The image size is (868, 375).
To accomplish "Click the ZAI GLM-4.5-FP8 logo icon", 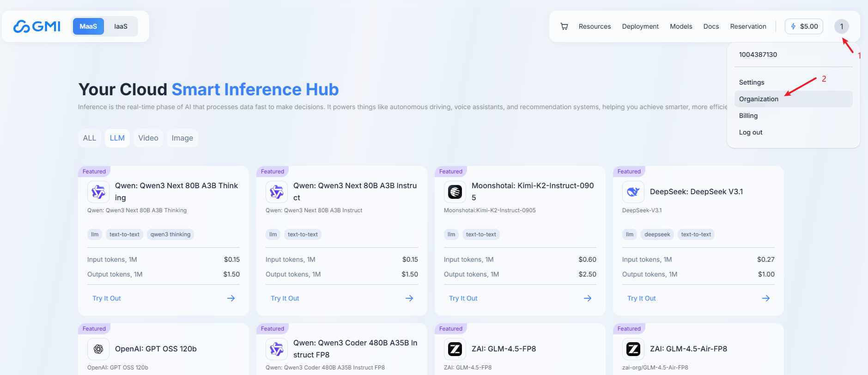I will pyautogui.click(x=455, y=349).
